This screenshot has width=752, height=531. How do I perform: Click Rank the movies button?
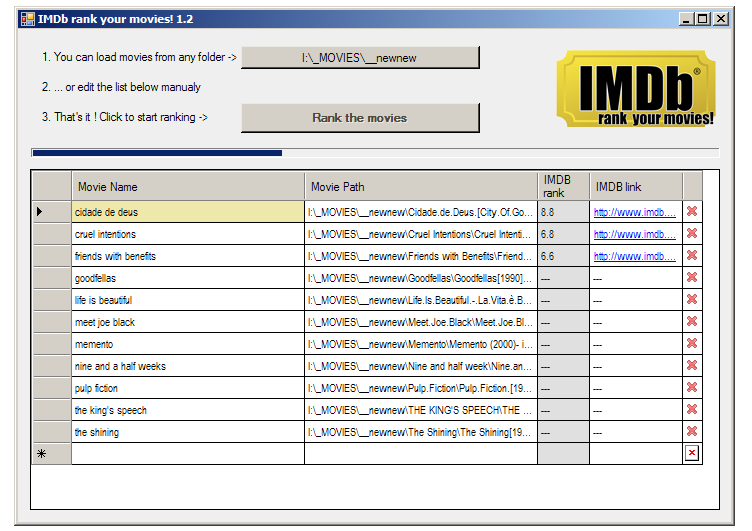tap(360, 118)
